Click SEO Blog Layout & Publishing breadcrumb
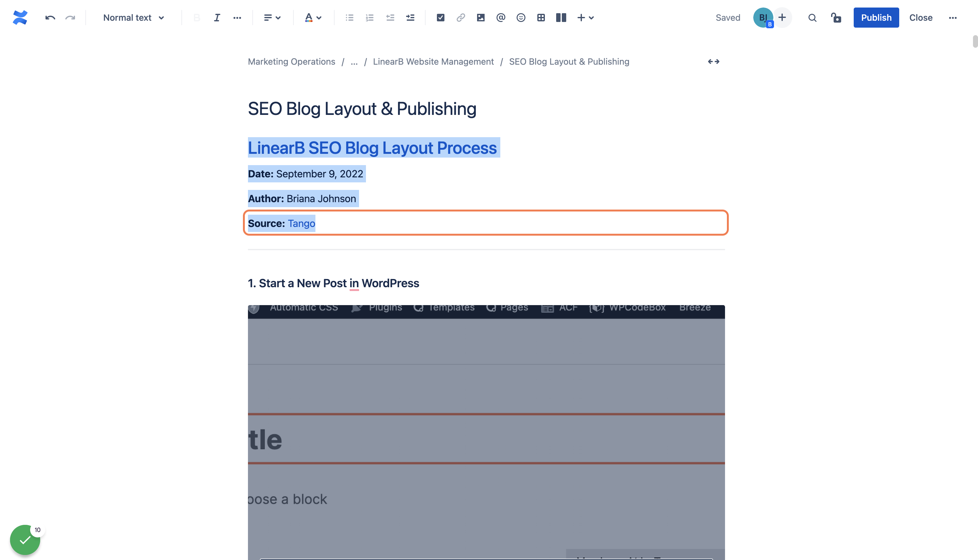Viewport: 978px width, 560px height. (569, 62)
